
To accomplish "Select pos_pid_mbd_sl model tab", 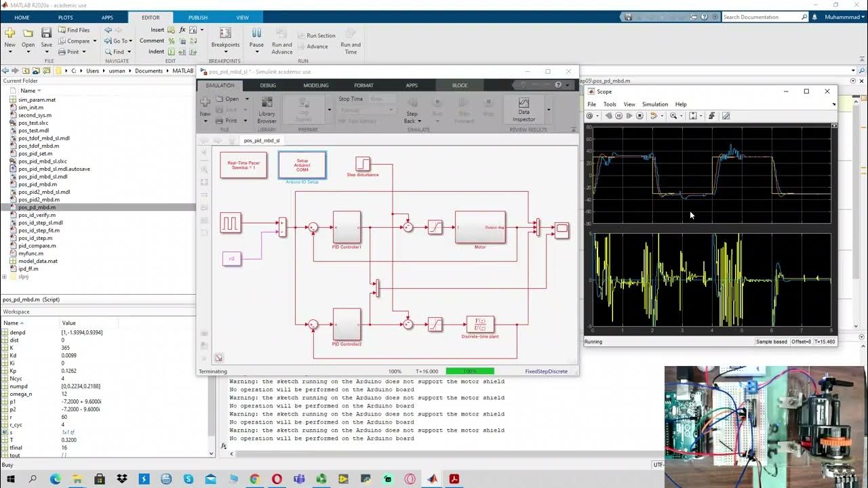I will tap(262, 140).
